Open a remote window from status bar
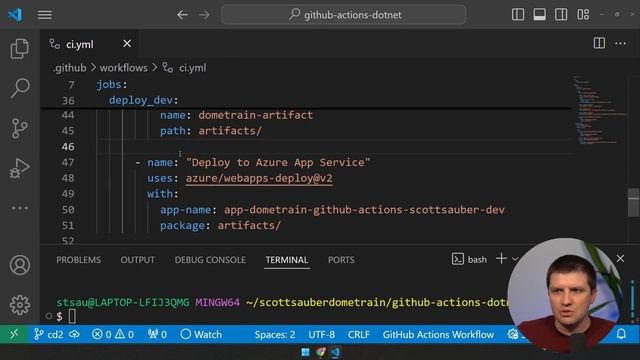 (14, 334)
